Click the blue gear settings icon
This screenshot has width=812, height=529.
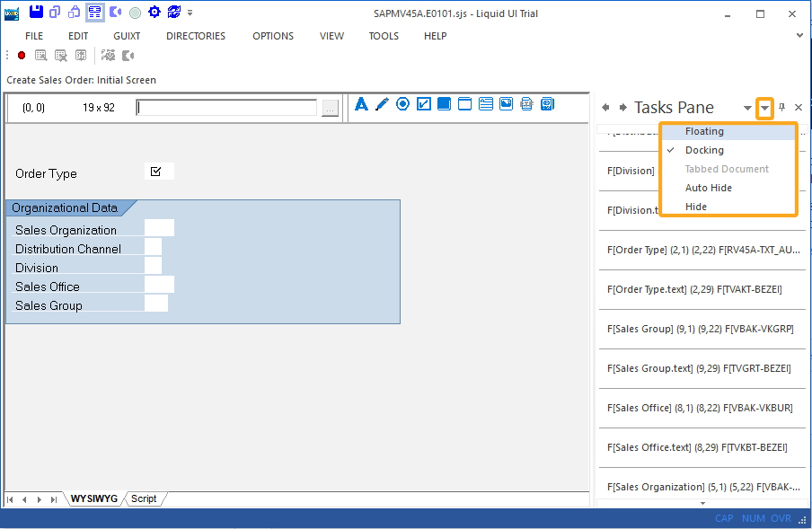point(154,13)
